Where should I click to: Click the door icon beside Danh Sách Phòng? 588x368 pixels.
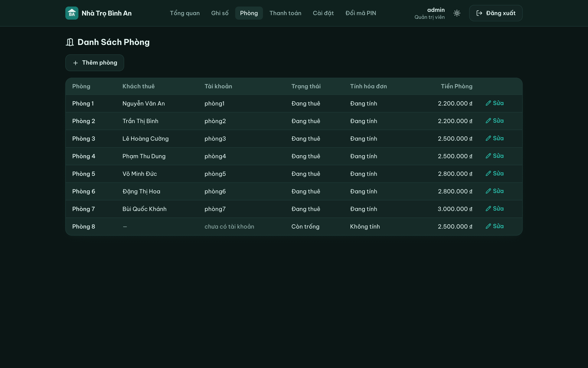coord(70,42)
